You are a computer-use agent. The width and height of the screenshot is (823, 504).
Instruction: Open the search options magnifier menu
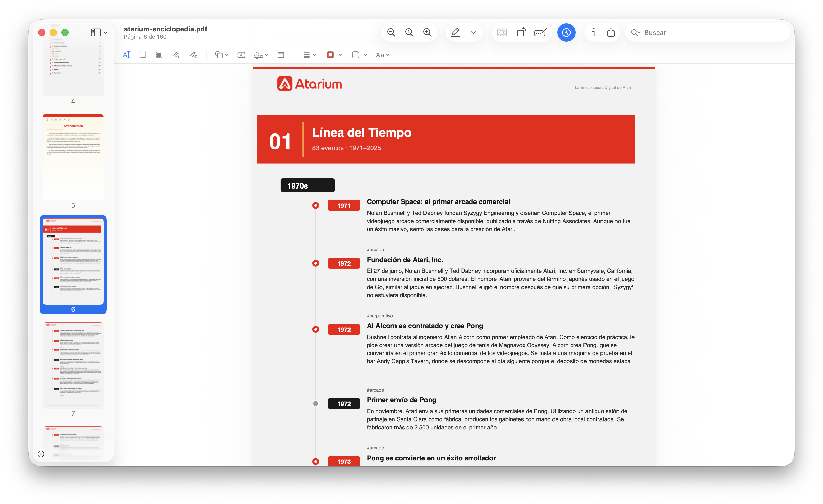click(635, 33)
